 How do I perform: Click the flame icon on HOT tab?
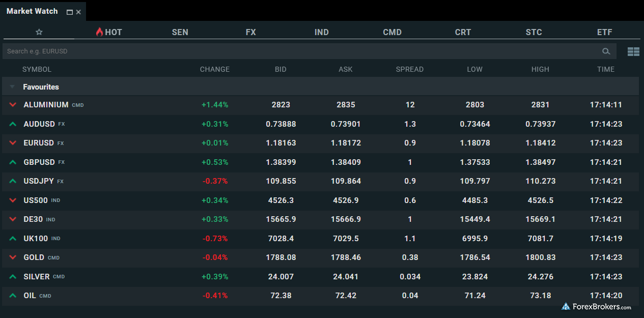(x=99, y=32)
